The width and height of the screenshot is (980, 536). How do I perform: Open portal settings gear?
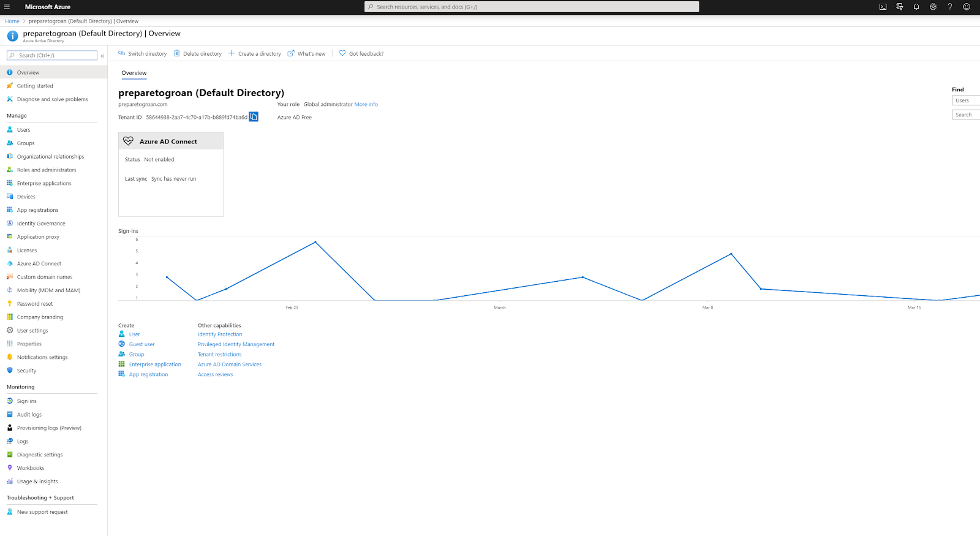933,7
